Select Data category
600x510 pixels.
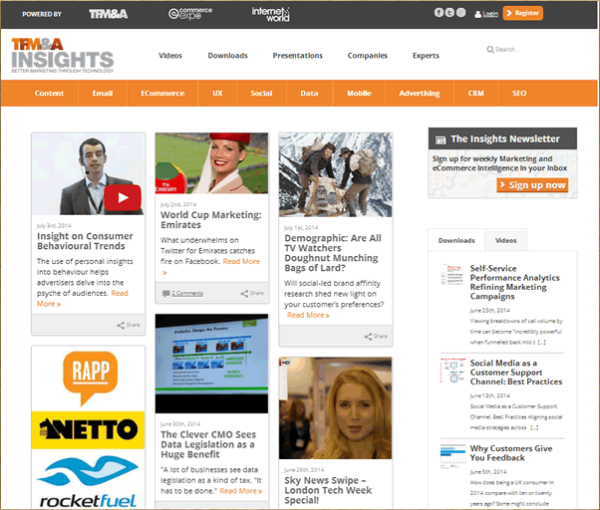click(309, 93)
